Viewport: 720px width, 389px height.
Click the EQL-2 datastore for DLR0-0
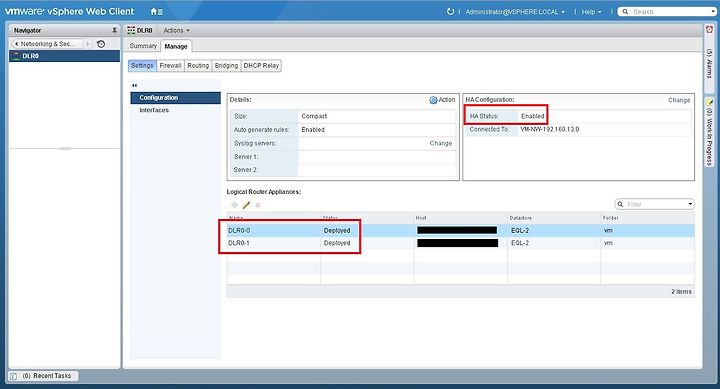coord(520,231)
